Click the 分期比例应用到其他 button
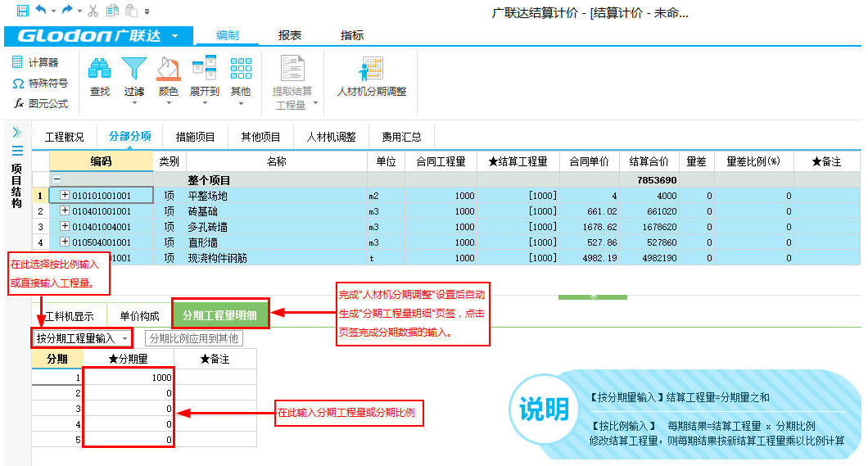The width and height of the screenshot is (868, 466). pos(193,338)
